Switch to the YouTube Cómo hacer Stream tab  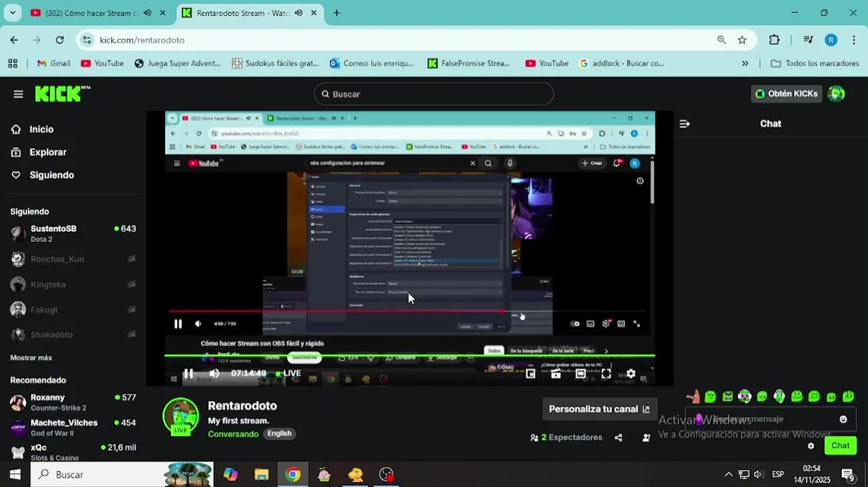[92, 13]
